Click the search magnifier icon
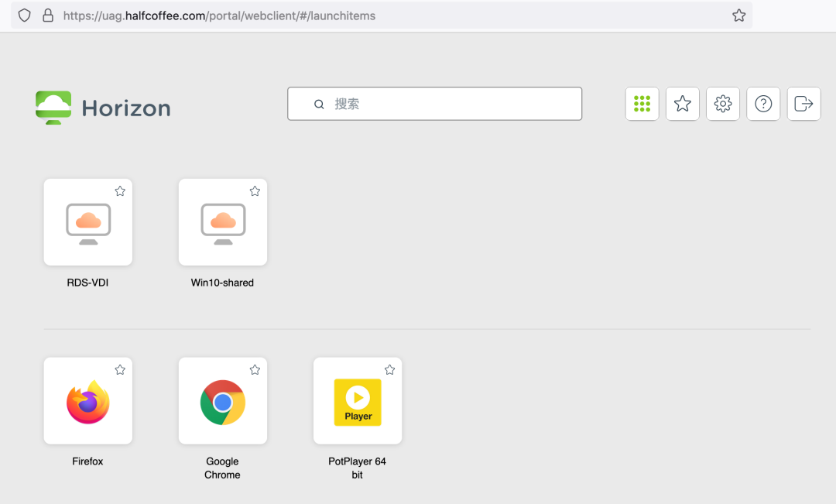This screenshot has height=504, width=836. 319,104
